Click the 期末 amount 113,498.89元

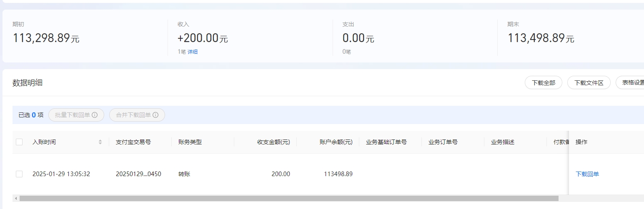point(541,38)
